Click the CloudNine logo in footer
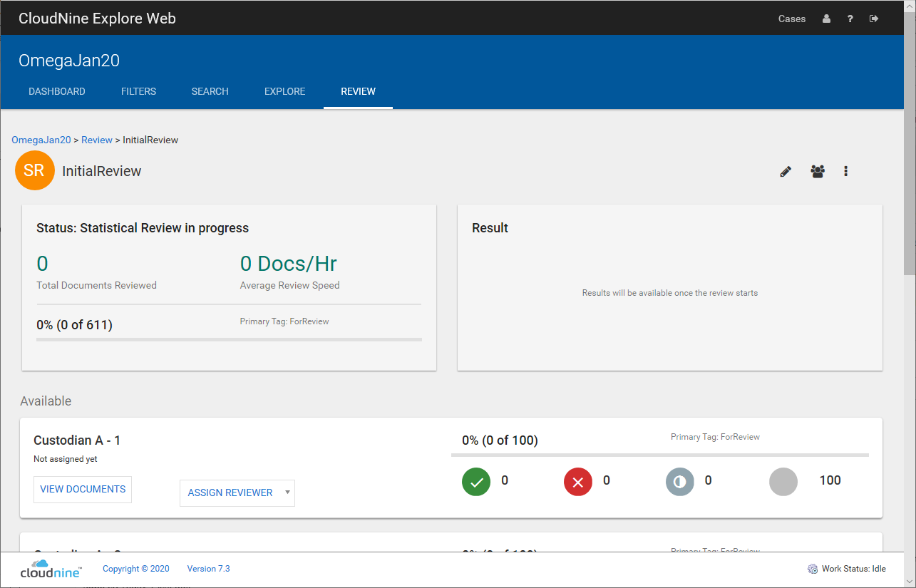The width and height of the screenshot is (916, 588). (x=51, y=568)
